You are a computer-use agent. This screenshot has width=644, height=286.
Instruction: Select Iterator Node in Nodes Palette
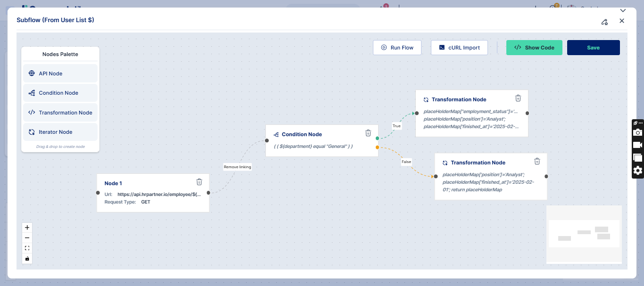tap(60, 132)
